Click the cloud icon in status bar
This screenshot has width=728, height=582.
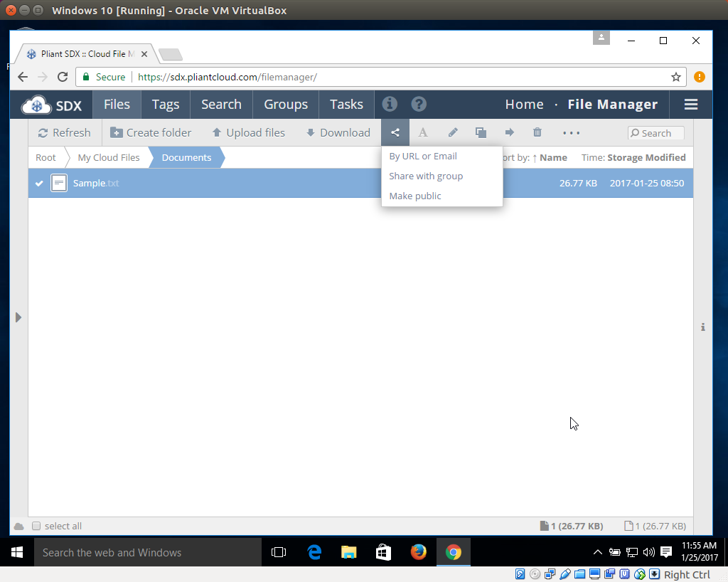(19, 527)
